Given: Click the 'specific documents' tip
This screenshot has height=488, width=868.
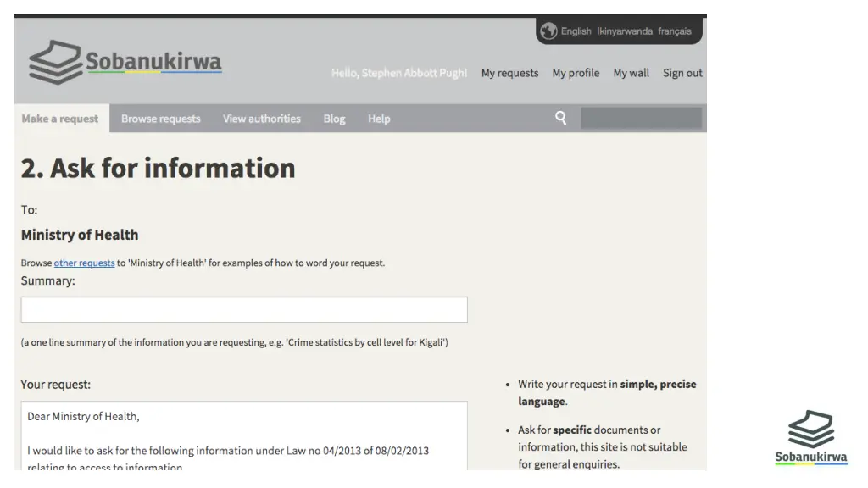Looking at the screenshot, I should tap(603, 446).
